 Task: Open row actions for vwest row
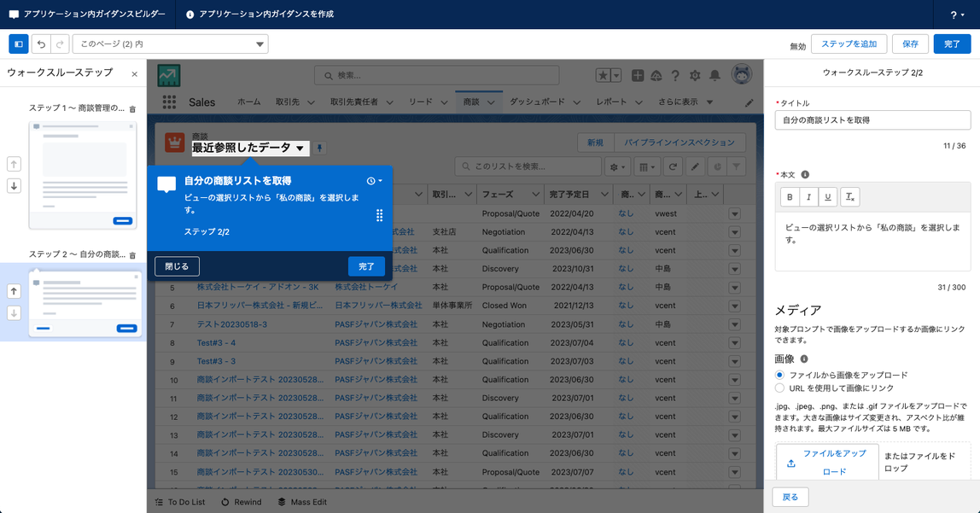[x=734, y=213]
